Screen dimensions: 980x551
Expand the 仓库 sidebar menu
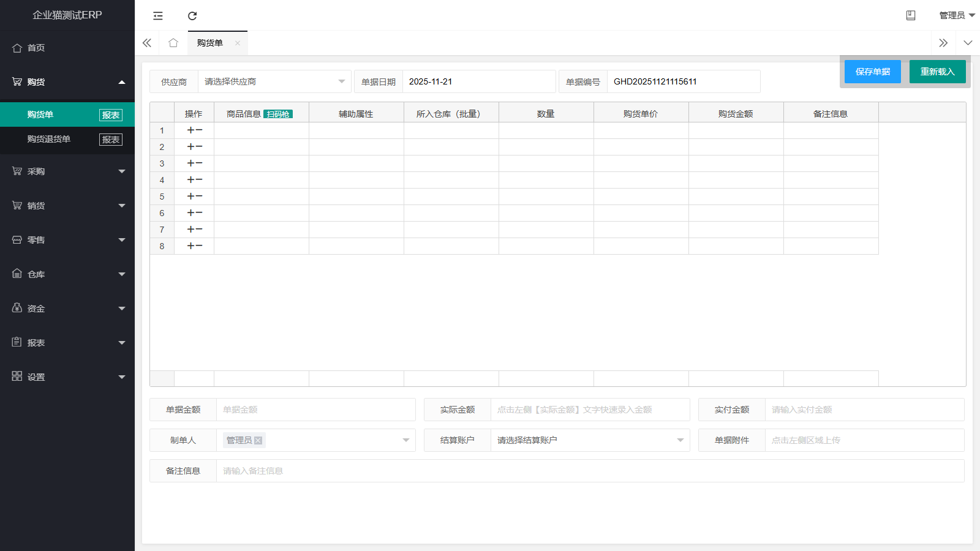tap(67, 274)
